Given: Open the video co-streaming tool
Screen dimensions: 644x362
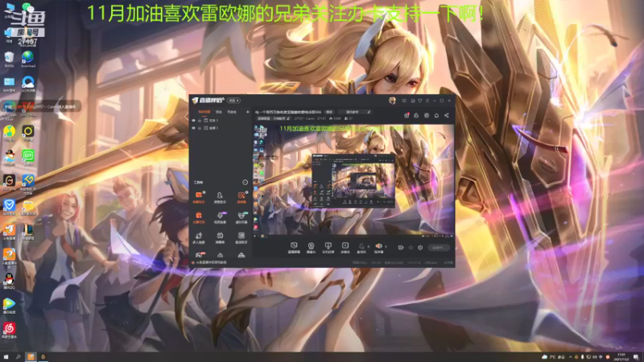Looking at the screenshot, I should (x=220, y=217).
